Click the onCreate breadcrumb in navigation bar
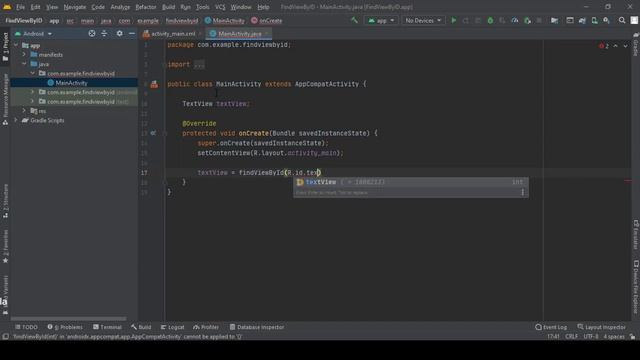 (266, 20)
